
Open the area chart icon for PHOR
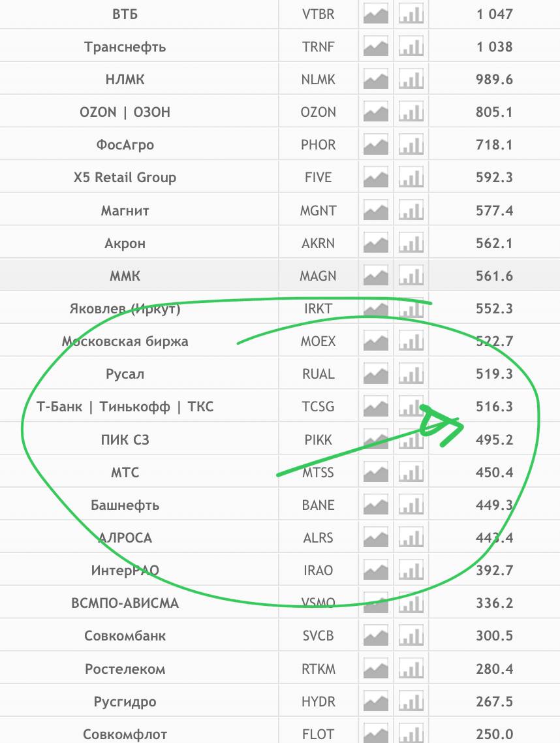376,145
